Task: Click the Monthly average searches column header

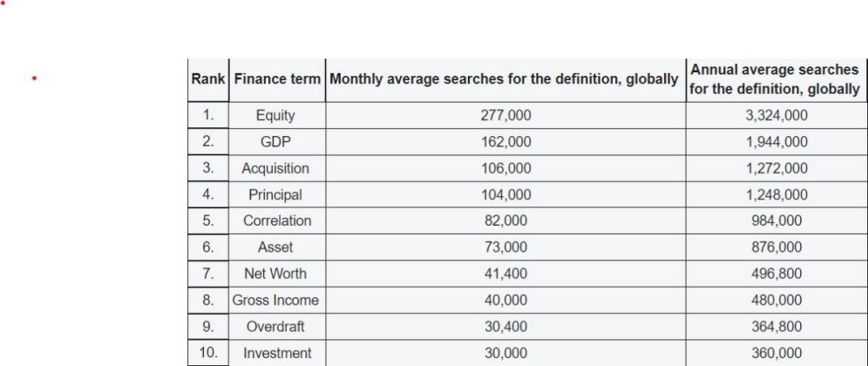Action: [x=505, y=79]
